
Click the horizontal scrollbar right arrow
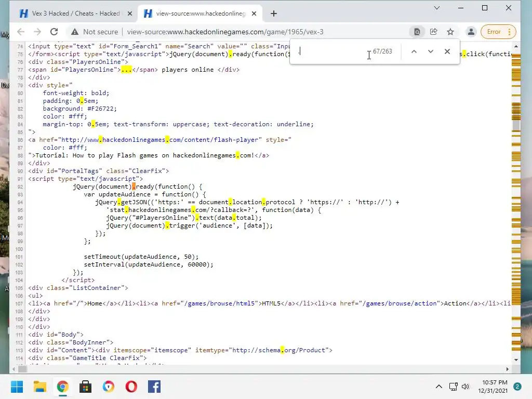click(x=508, y=369)
